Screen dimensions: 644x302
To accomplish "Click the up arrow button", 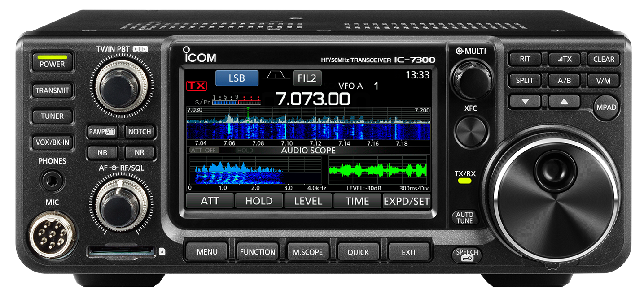I will pos(564,102).
